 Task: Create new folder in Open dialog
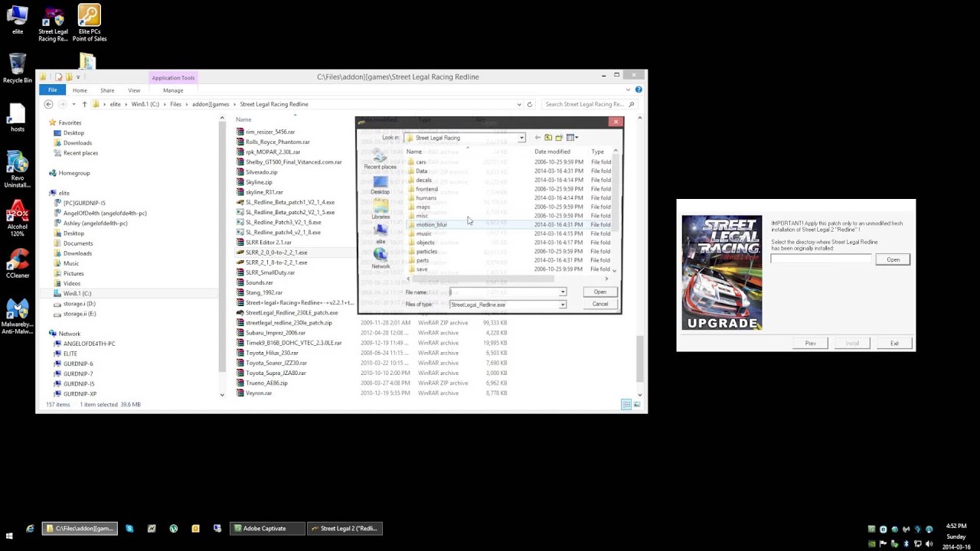559,138
